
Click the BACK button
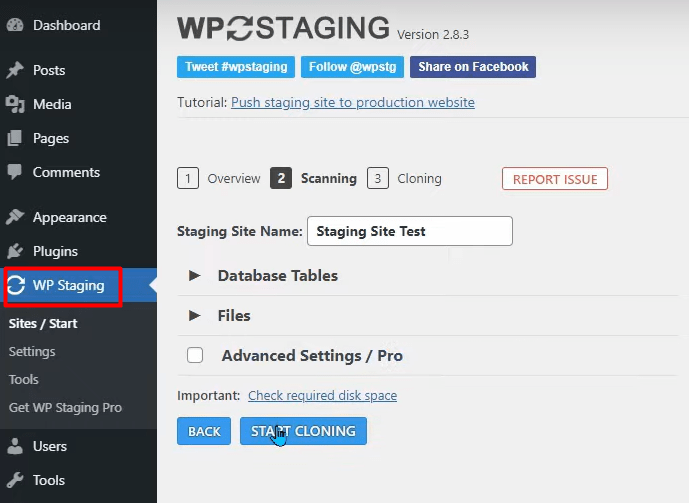click(x=204, y=431)
